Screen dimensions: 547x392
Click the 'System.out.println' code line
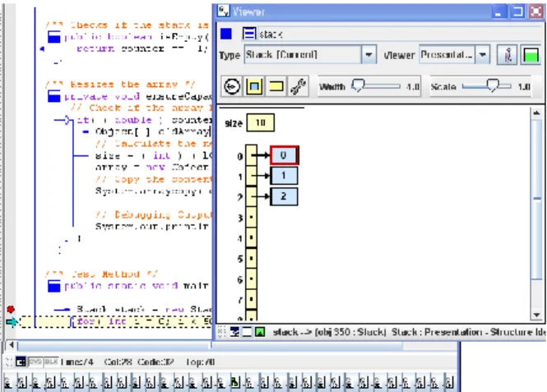click(x=152, y=227)
